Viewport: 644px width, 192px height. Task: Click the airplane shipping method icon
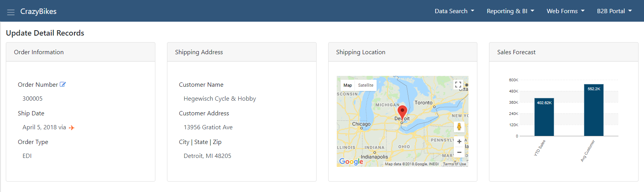pyautogui.click(x=72, y=128)
